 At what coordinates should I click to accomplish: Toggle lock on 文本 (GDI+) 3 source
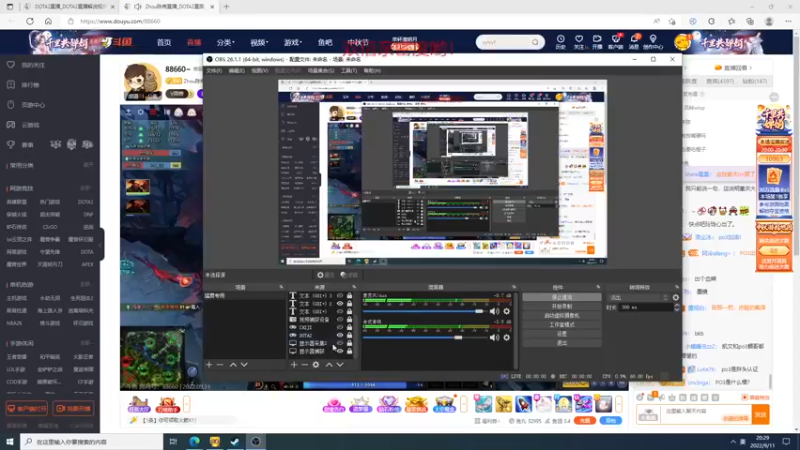(349, 295)
